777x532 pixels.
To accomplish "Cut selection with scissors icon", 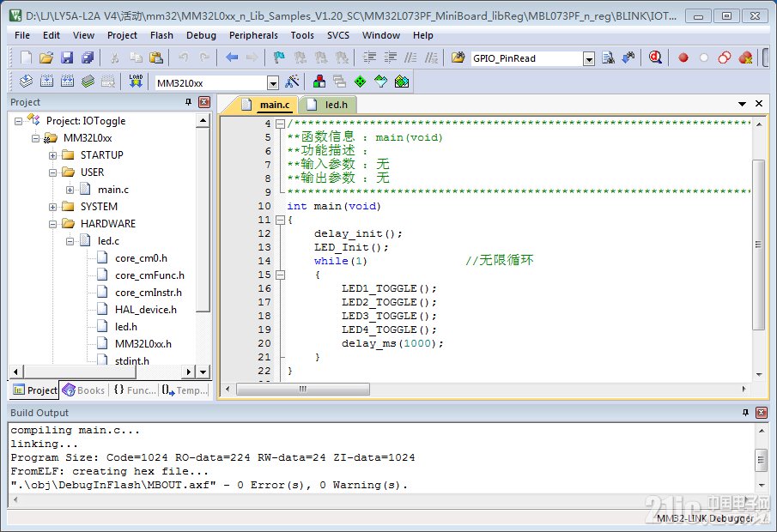I will 114,58.
